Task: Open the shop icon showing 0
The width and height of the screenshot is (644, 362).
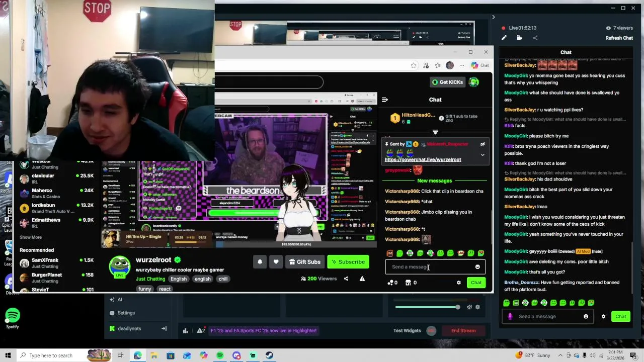Action: [411, 283]
